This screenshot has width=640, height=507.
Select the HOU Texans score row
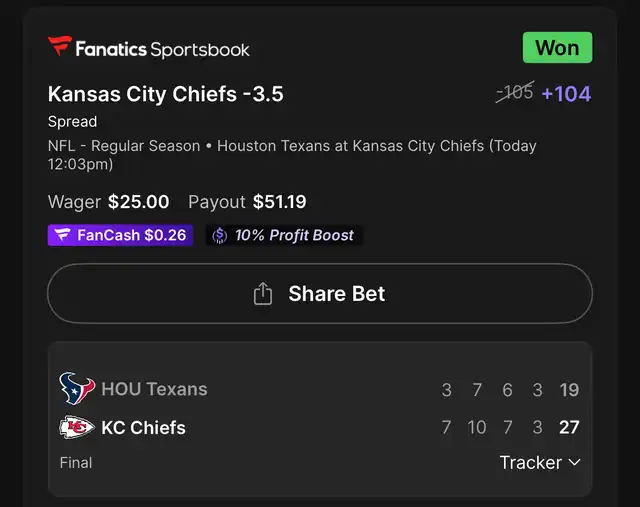pyautogui.click(x=320, y=389)
